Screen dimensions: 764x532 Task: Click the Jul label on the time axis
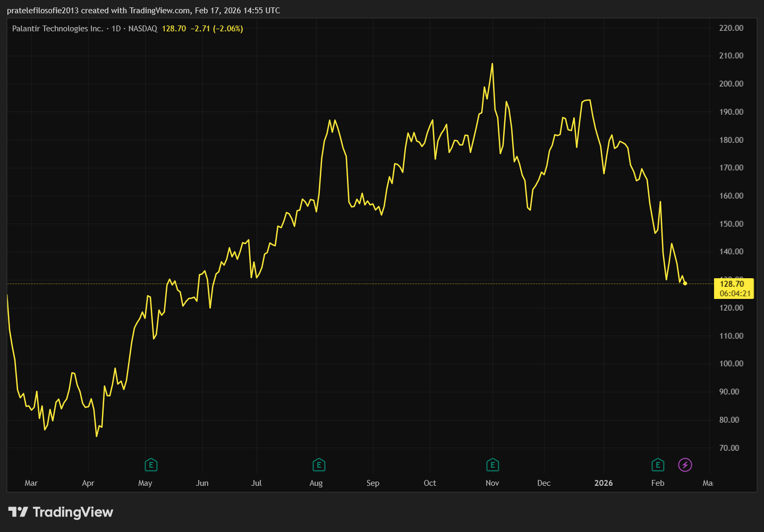tap(257, 483)
